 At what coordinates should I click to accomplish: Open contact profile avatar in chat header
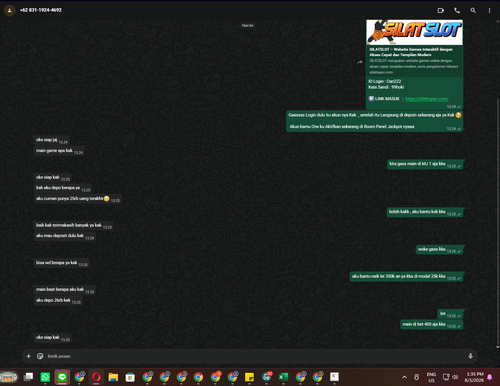point(9,10)
